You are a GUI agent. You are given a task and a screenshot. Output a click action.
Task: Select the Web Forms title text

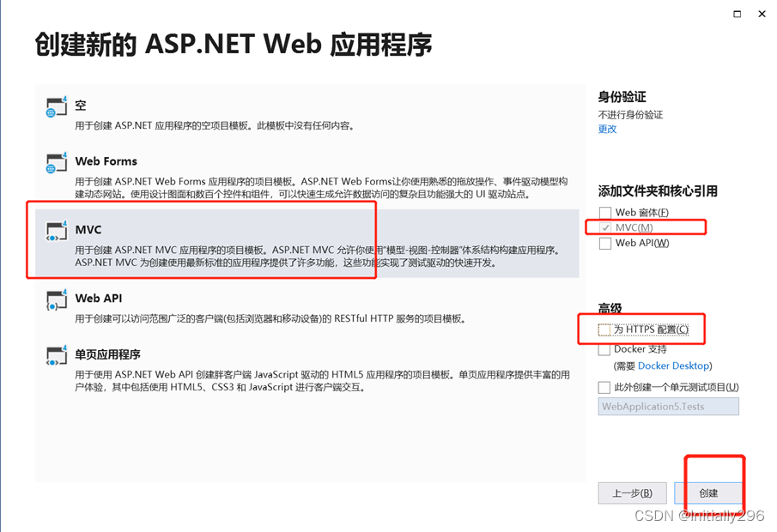point(106,161)
